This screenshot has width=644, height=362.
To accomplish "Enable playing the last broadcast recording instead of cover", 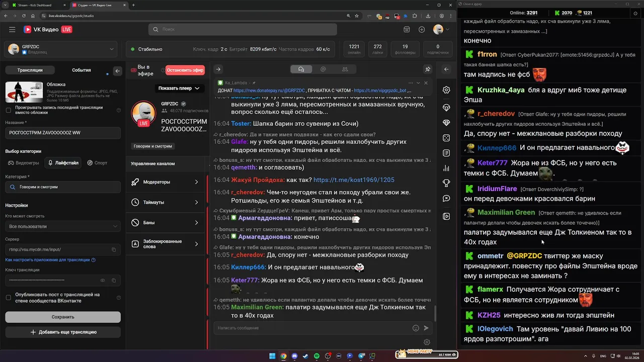I will pos(8,110).
